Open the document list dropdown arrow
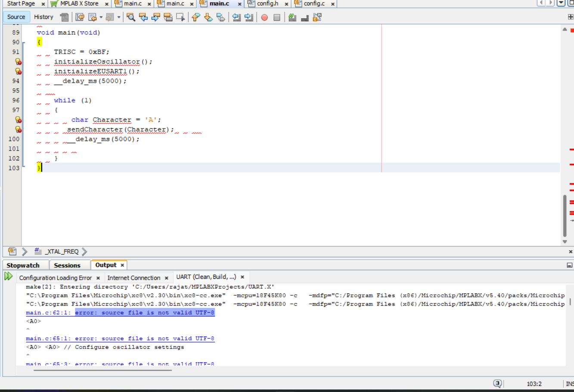This screenshot has height=392, width=574. point(561,3)
